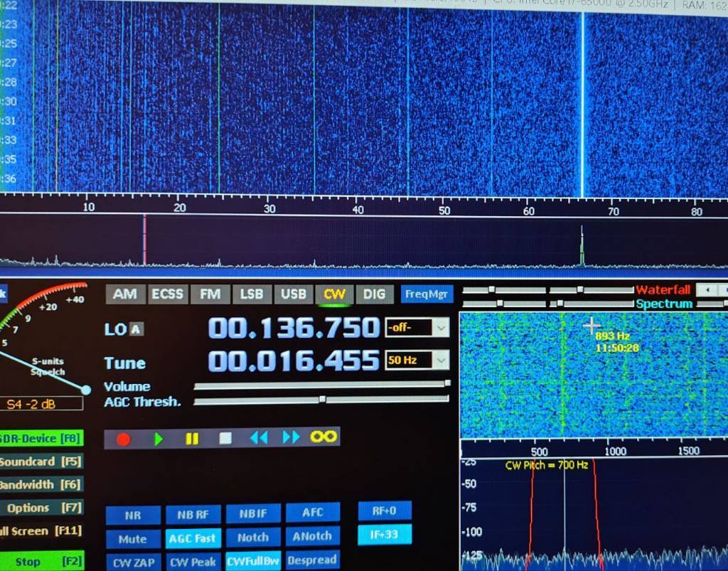Toggle the Mute button
The height and width of the screenshot is (571, 728).
[133, 538]
